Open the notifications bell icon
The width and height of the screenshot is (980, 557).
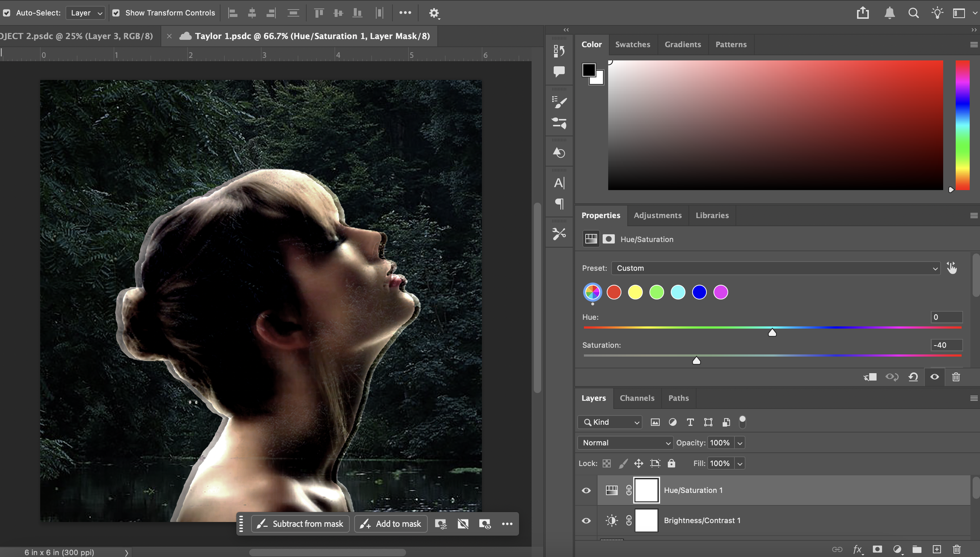(x=889, y=13)
